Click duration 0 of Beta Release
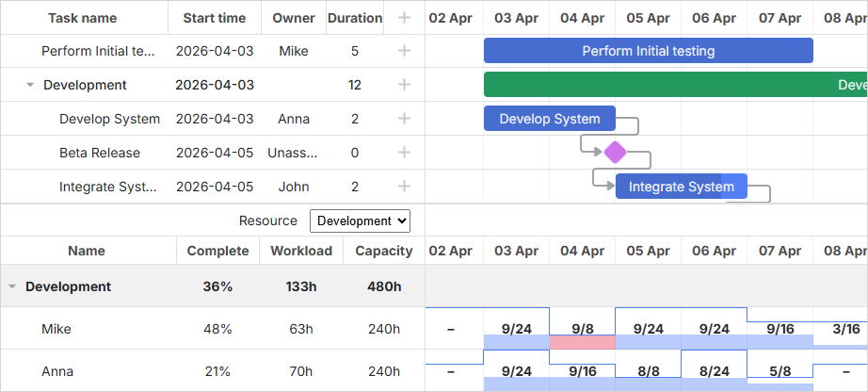 [355, 153]
